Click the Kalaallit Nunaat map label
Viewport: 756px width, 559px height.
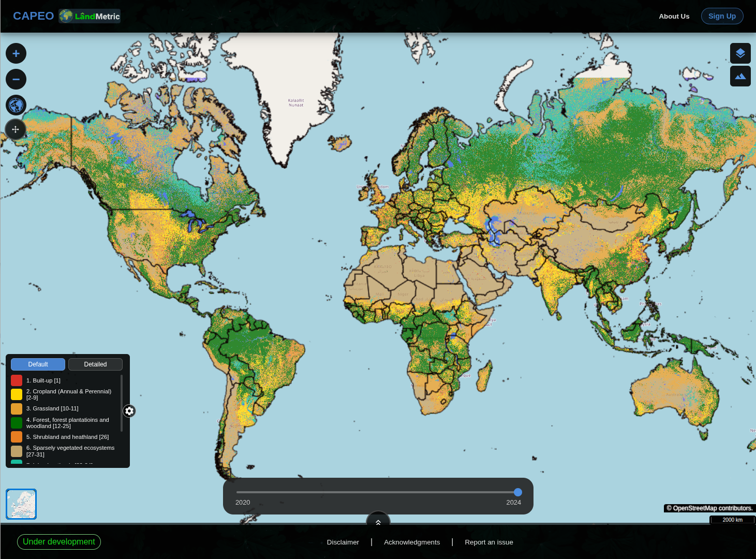[296, 102]
